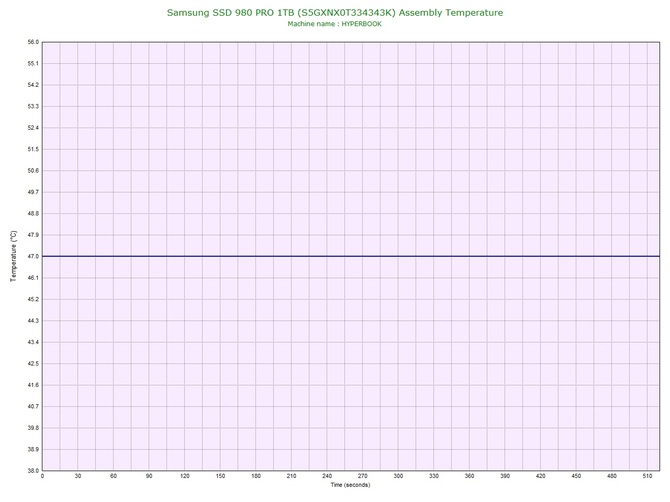Click the 39.8 temperature tick label
The image size is (670, 502).
33,428
